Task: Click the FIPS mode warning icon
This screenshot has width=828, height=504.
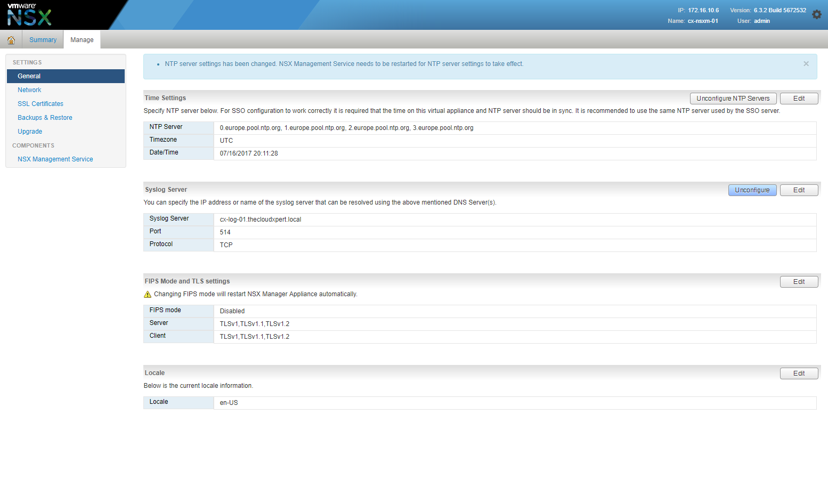Action: 148,295
